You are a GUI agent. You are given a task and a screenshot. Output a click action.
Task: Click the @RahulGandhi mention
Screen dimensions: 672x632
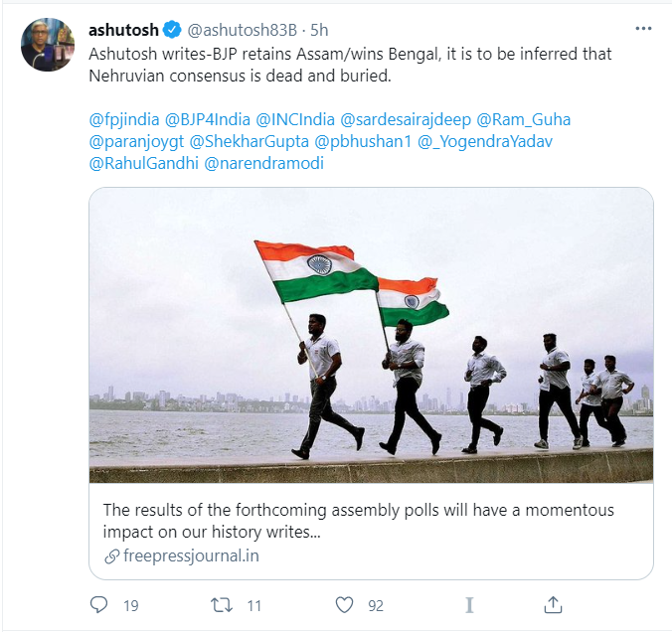click(x=143, y=163)
